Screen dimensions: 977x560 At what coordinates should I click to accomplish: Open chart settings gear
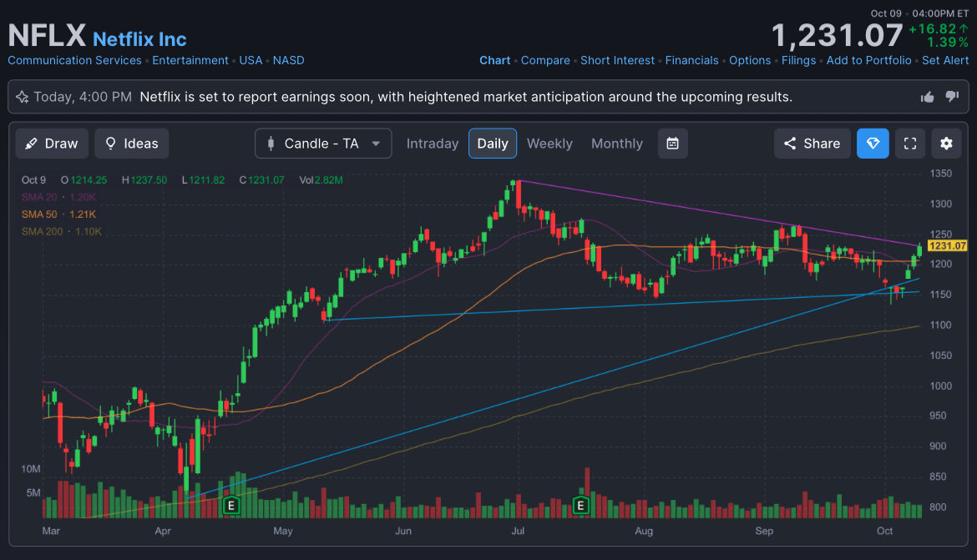tap(946, 143)
